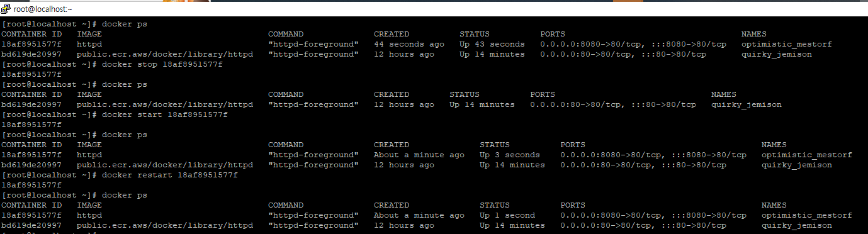Click container ID 18af8951577f in the Up 43 seconds row
Image resolution: width=868 pixels, height=234 pixels.
pyautogui.click(x=31, y=44)
